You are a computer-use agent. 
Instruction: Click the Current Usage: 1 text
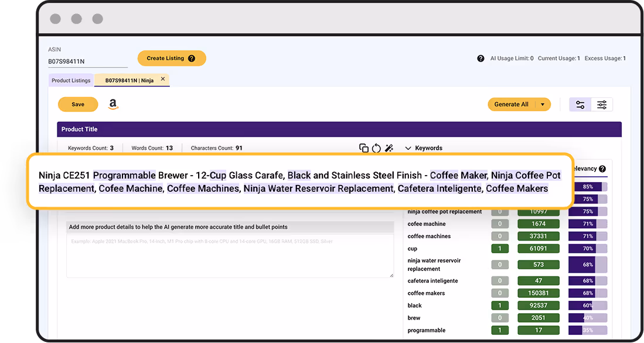558,59
